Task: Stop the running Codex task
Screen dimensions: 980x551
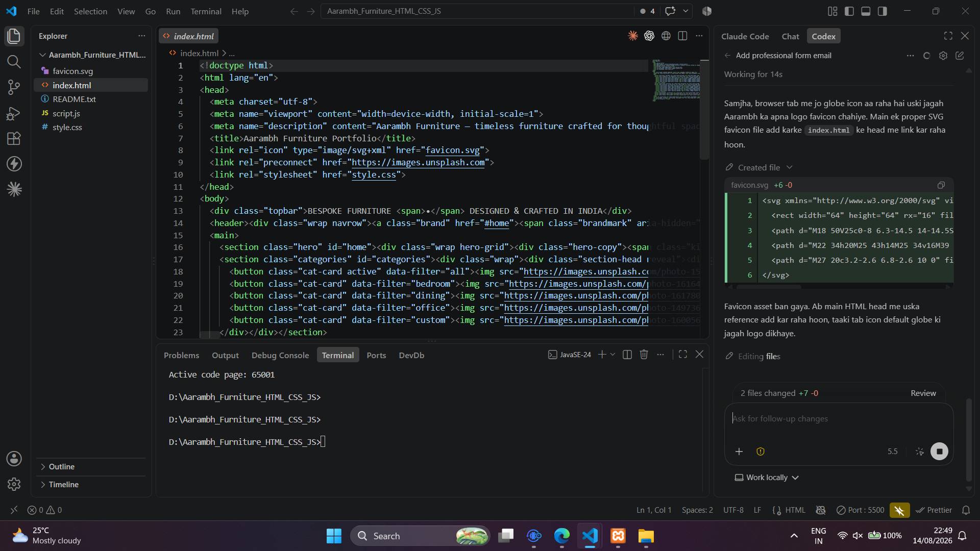Action: point(939,451)
